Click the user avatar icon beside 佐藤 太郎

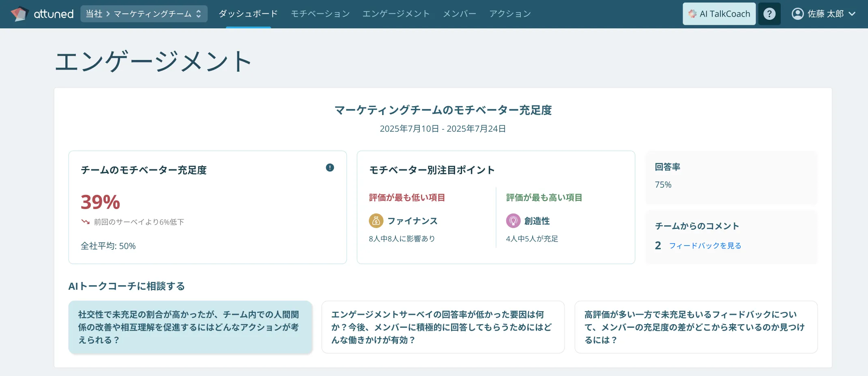[x=797, y=14]
